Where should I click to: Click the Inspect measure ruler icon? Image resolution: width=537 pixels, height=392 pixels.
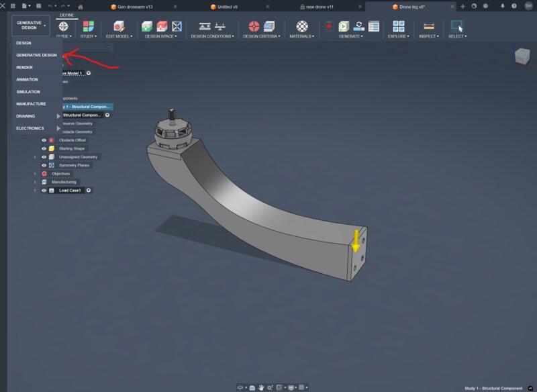429,26
